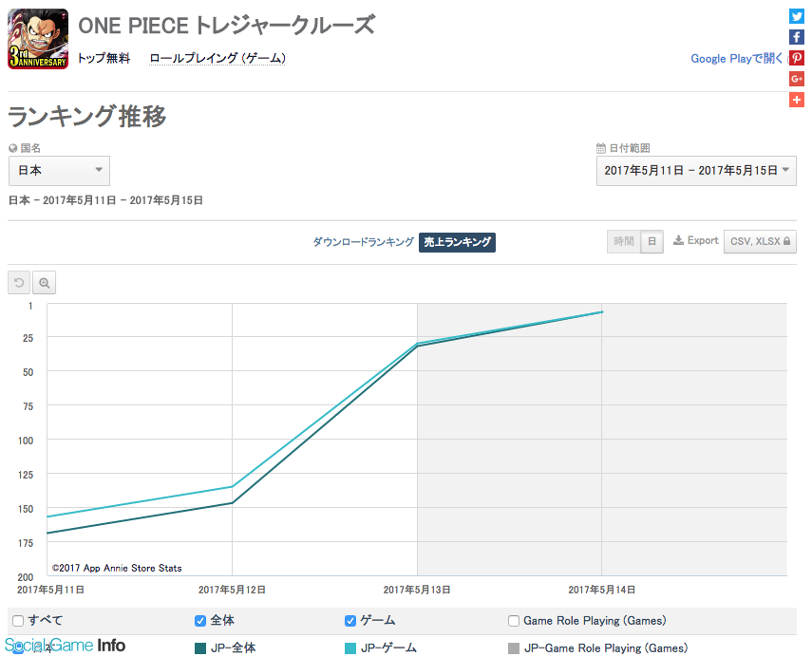Screen dimensions: 812x657
Task: Open more sharing options plus icon
Action: [797, 100]
